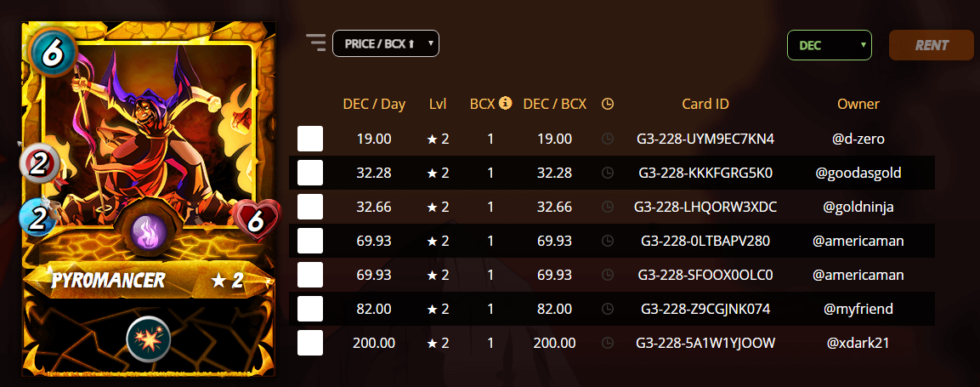Click the sort filter lines icon
The image size is (980, 387).
pos(316,42)
